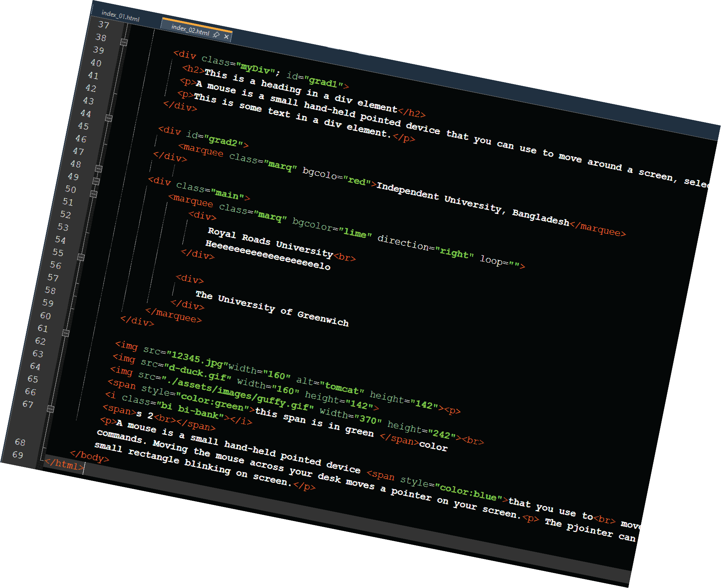Collapse the fold marker at line 55

pos(81,257)
